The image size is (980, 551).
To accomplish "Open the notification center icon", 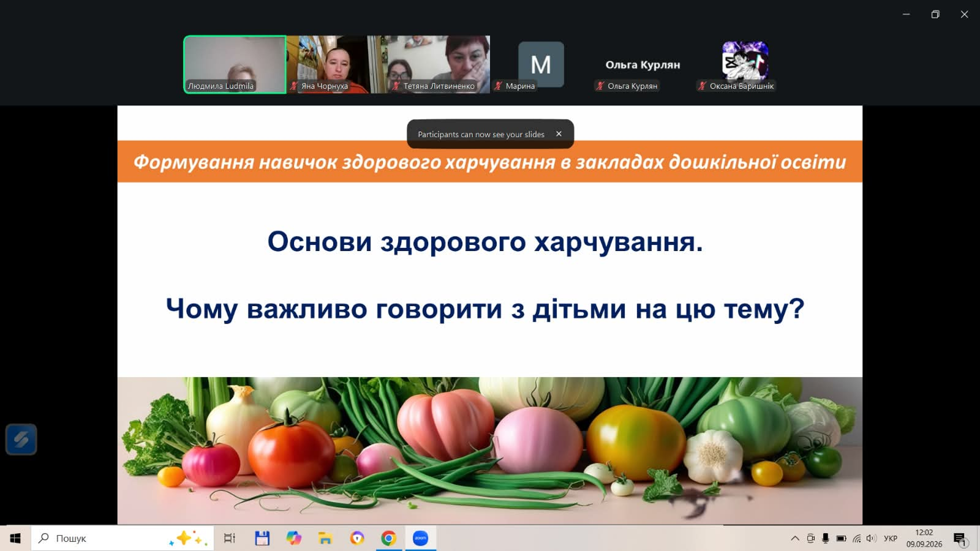I will point(960,539).
